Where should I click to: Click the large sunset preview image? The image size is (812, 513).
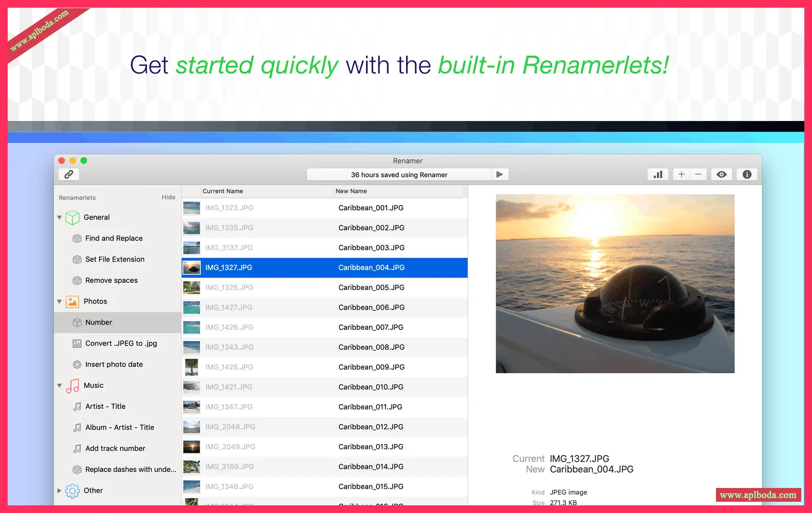(x=615, y=283)
